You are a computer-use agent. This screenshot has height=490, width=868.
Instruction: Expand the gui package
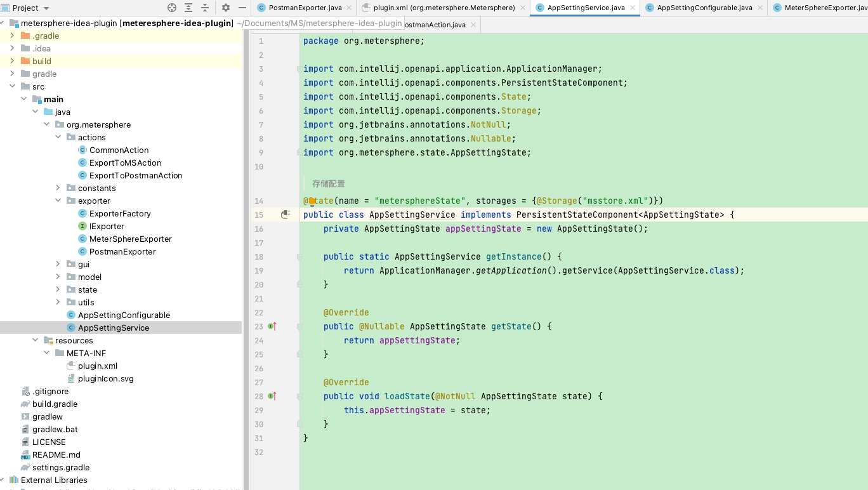coord(58,264)
